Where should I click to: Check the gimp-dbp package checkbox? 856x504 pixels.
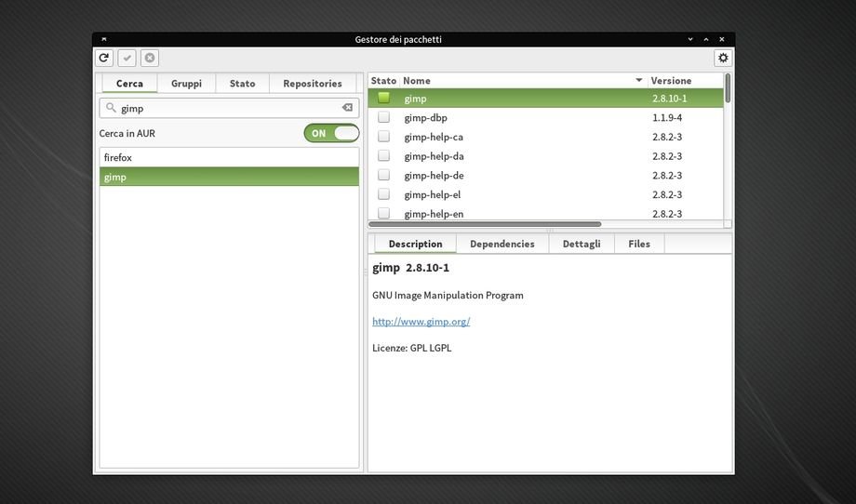pyautogui.click(x=383, y=117)
